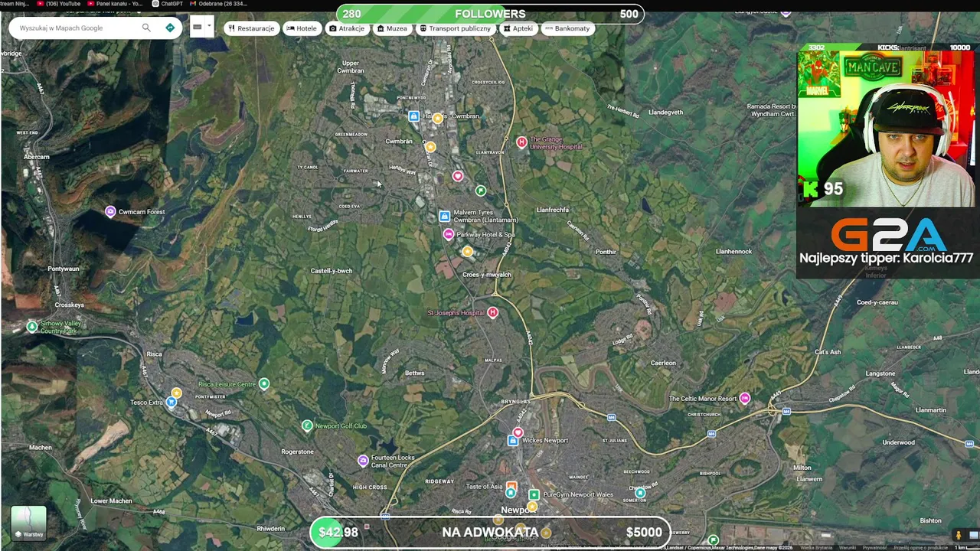Click the Prywatność footer link
Screen dimensions: 980x551
[x=875, y=547]
